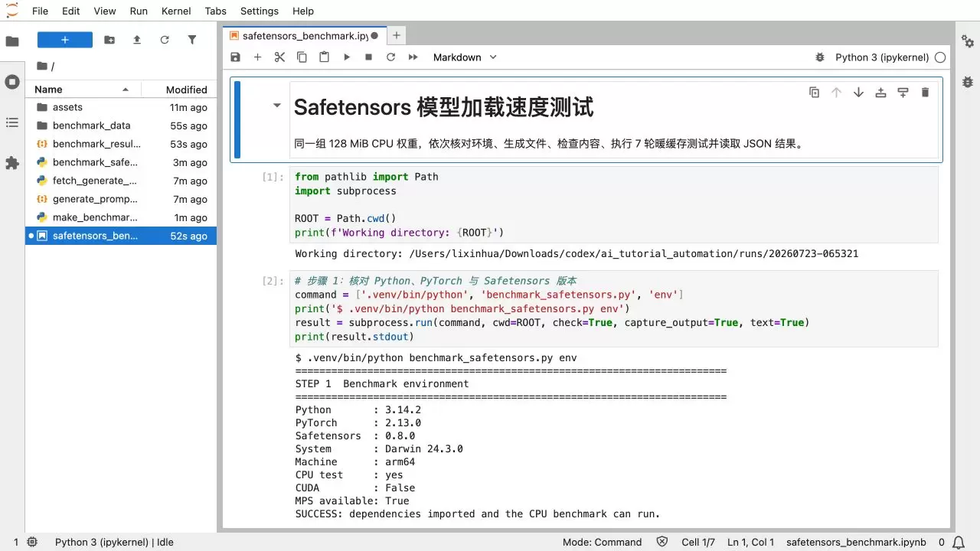
Task: Select safetensors_ben... notebook in file list
Action: coord(121,236)
